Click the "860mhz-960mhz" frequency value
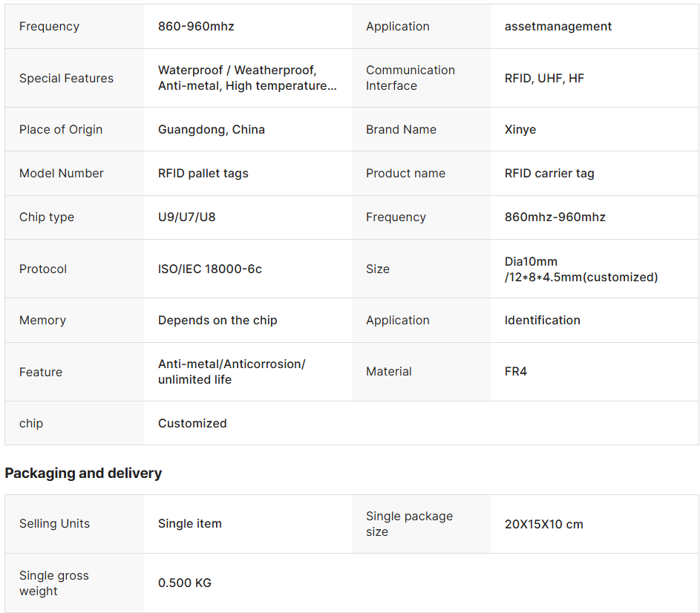 click(555, 217)
